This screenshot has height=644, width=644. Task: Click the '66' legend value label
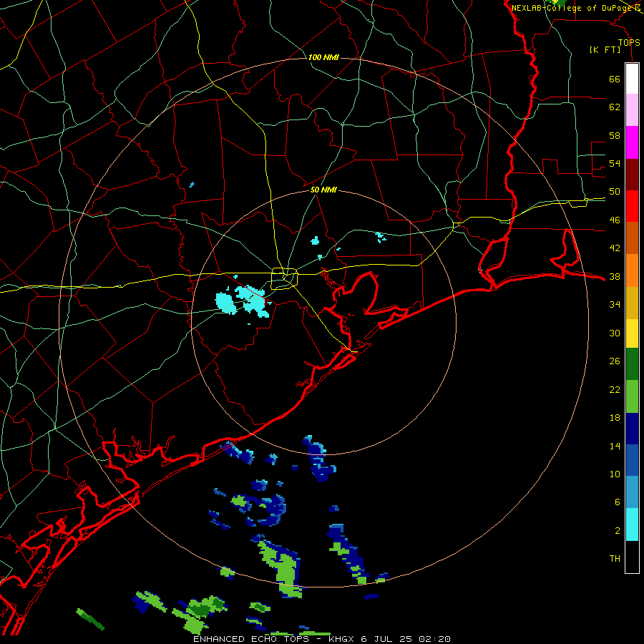(x=615, y=79)
